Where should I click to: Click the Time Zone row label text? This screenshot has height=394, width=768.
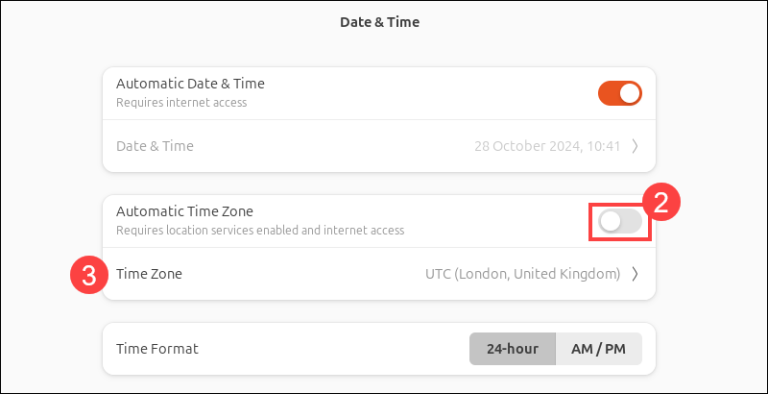[x=149, y=274]
